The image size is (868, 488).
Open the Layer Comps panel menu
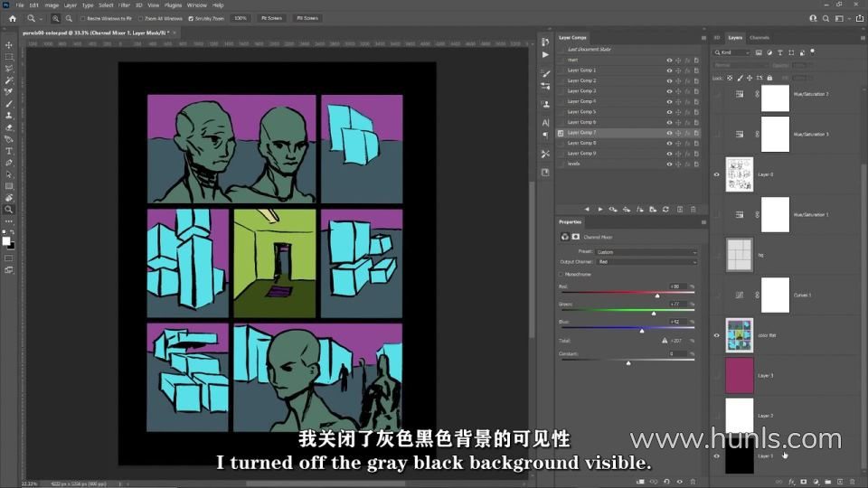coord(703,38)
